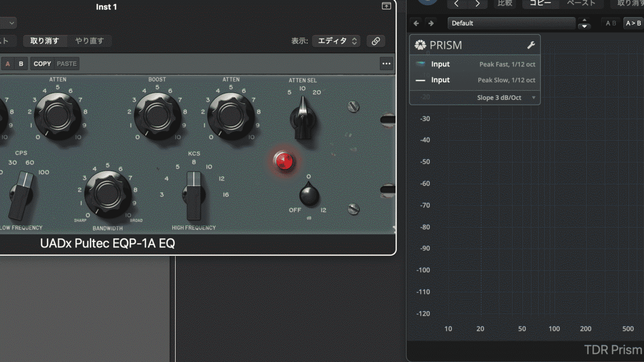Click the left arrow beside the Default preset

coord(416,23)
